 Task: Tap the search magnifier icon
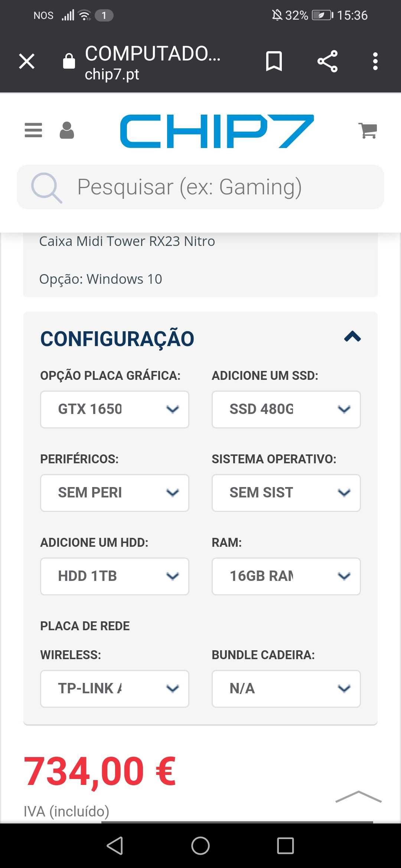point(46,188)
